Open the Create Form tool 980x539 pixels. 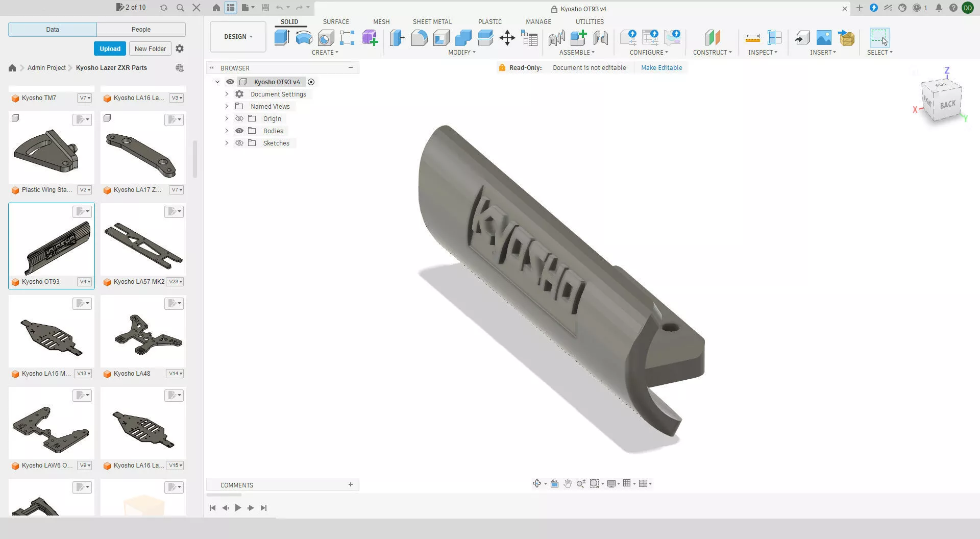tap(370, 38)
